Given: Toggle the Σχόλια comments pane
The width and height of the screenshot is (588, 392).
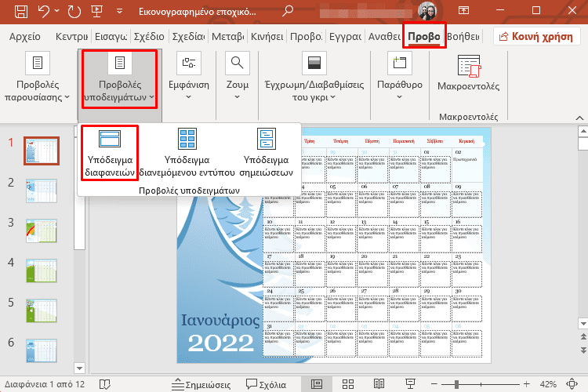Looking at the screenshot, I should click(x=266, y=384).
